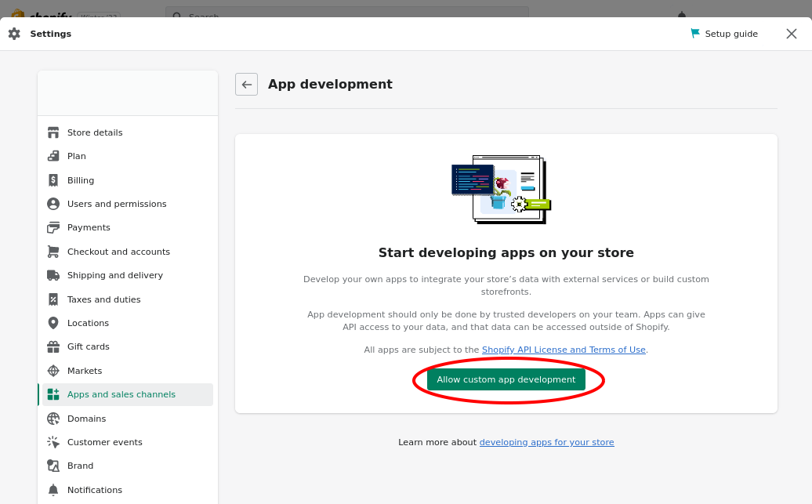Image resolution: width=812 pixels, height=504 pixels.
Task: Click Allow custom app development button
Action: (x=506, y=379)
